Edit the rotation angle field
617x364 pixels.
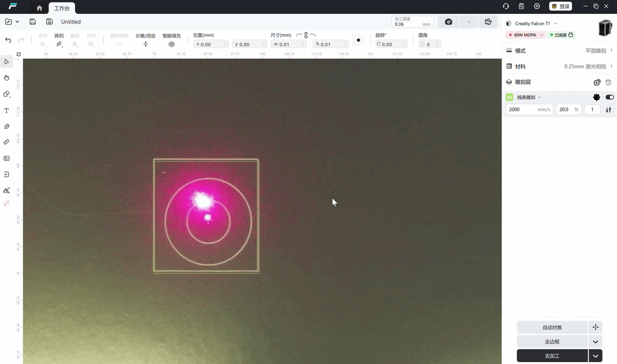391,44
